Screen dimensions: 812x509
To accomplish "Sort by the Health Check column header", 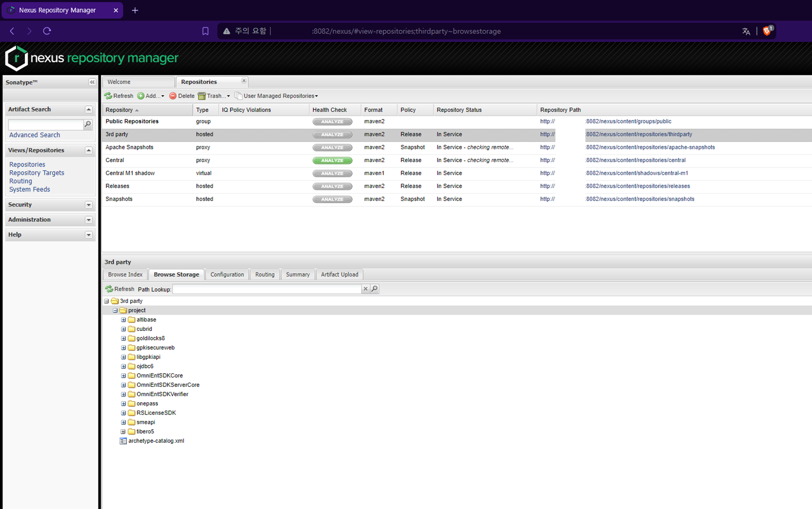I will (335, 110).
